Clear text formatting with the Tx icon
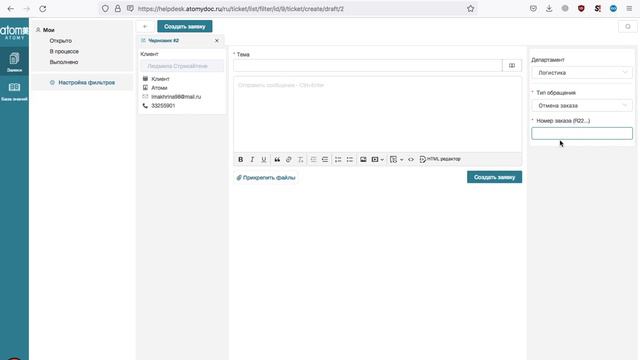This screenshot has height=360, width=640. [x=300, y=160]
